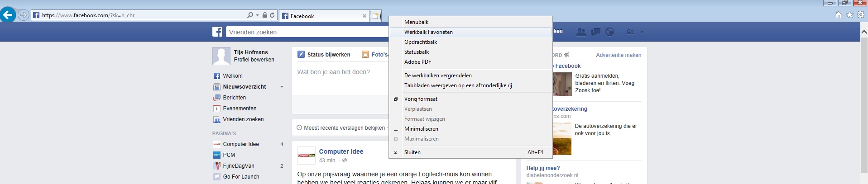
Task: Go to the browser Home page icon
Action: (x=839, y=15)
